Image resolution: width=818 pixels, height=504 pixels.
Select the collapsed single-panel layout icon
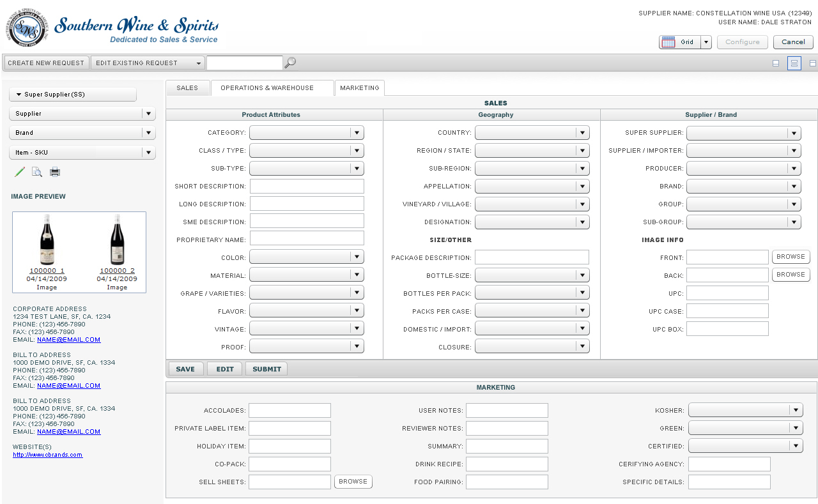[776, 63]
